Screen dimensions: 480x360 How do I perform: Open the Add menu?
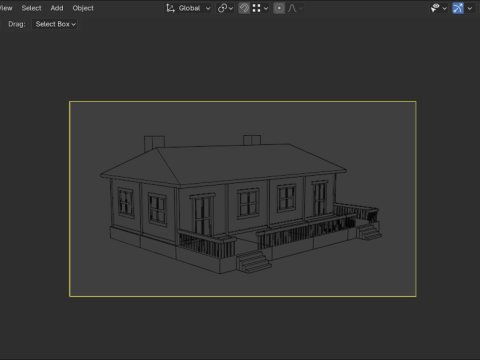click(x=57, y=8)
